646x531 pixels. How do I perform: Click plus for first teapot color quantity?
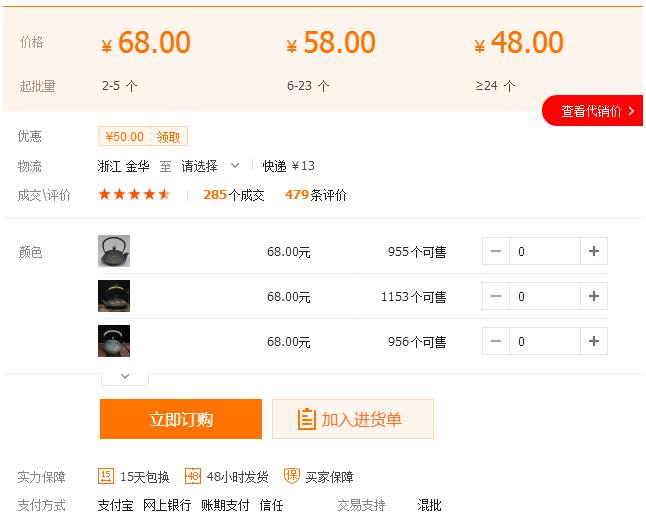pos(594,251)
